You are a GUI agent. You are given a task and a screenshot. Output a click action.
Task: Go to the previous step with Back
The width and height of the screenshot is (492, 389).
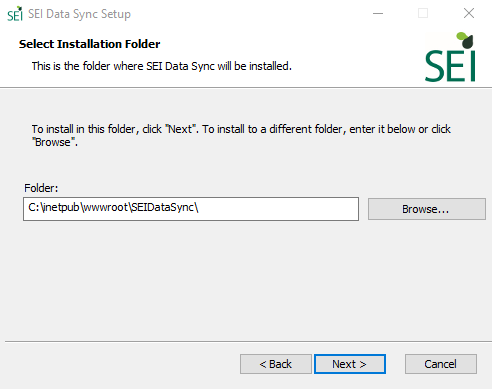pos(276,364)
